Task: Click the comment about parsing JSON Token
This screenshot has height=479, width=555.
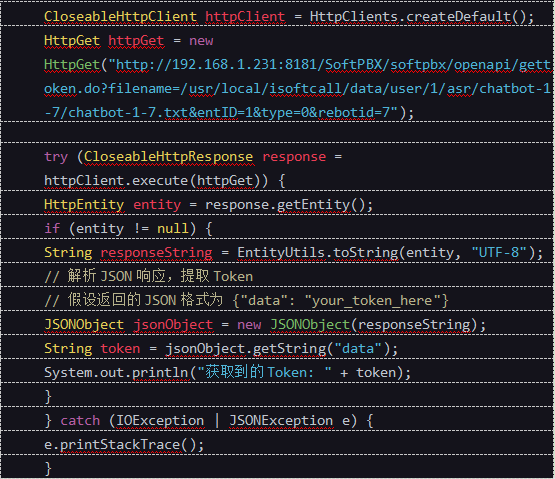Action: click(x=149, y=276)
